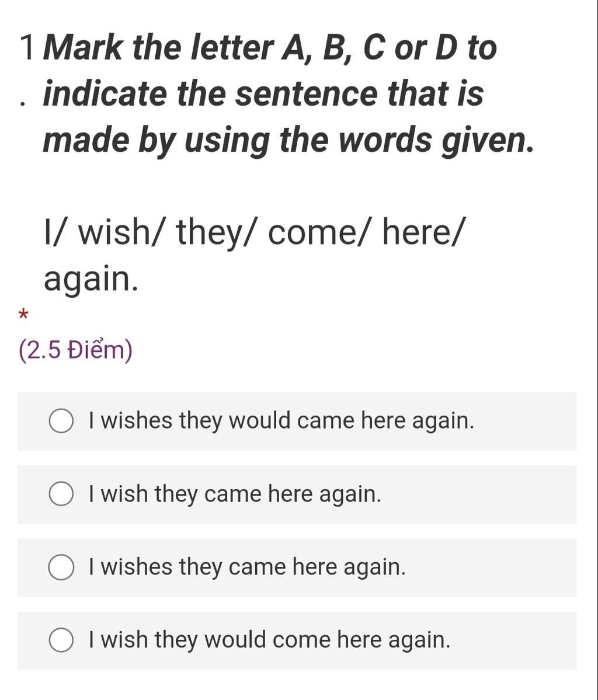Click heading line "Mark the letter A, B, C or D to"
This screenshot has height=700, width=598.
click(x=270, y=48)
